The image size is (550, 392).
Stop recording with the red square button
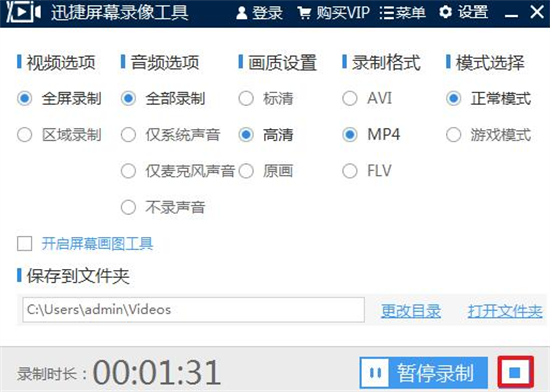tap(515, 372)
